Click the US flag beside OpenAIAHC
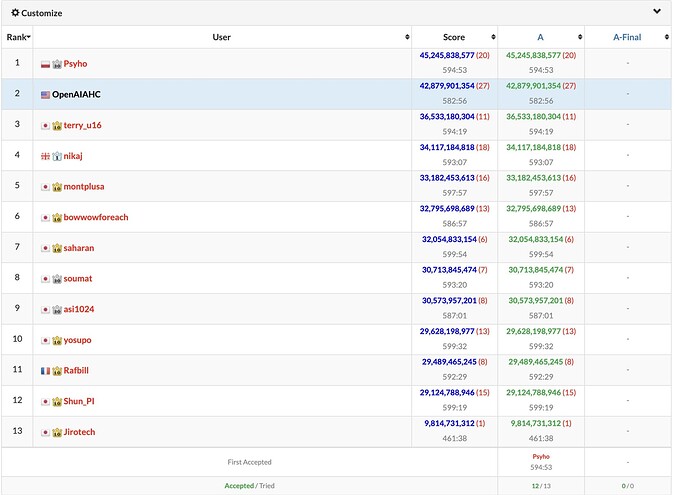This screenshot has height=495, width=690. [x=45, y=95]
